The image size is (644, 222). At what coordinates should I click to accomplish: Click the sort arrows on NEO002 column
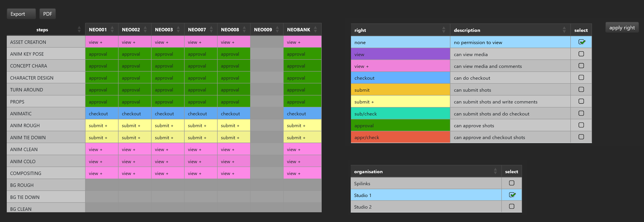click(145, 29)
